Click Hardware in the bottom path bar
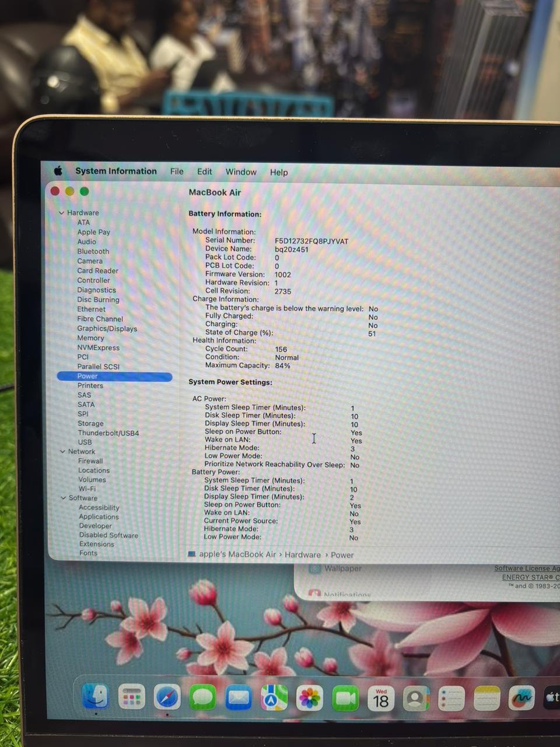The image size is (560, 747). click(x=302, y=555)
